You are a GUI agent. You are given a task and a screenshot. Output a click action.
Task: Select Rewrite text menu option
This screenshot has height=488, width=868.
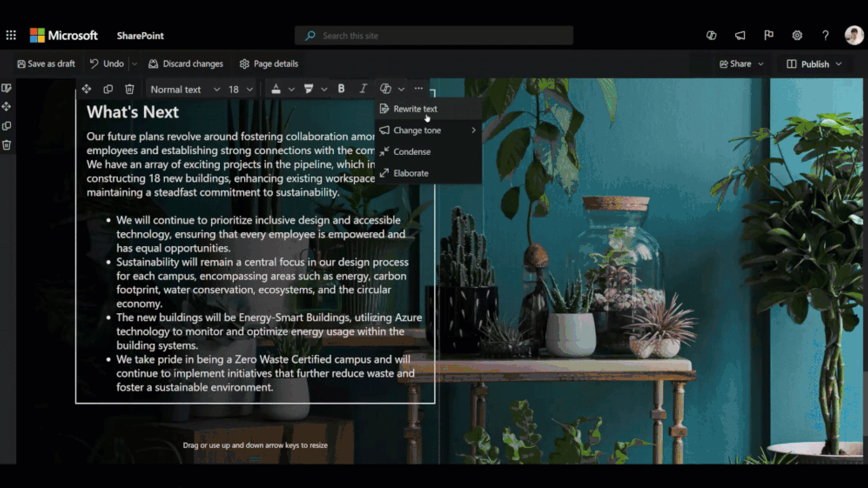click(415, 109)
